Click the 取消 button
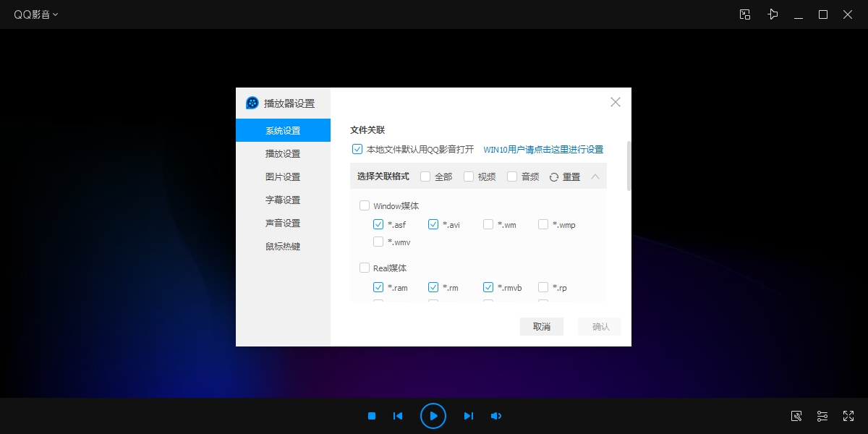 (x=541, y=327)
